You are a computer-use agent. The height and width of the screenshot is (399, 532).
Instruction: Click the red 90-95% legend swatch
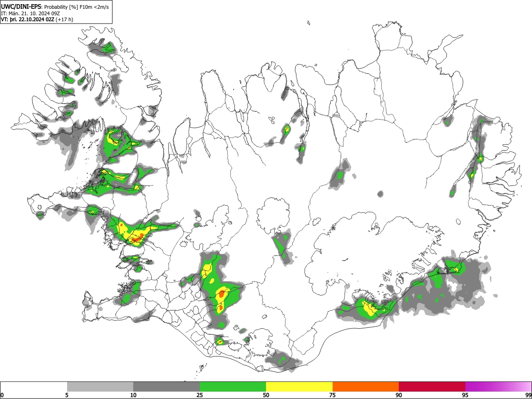coord(432,387)
